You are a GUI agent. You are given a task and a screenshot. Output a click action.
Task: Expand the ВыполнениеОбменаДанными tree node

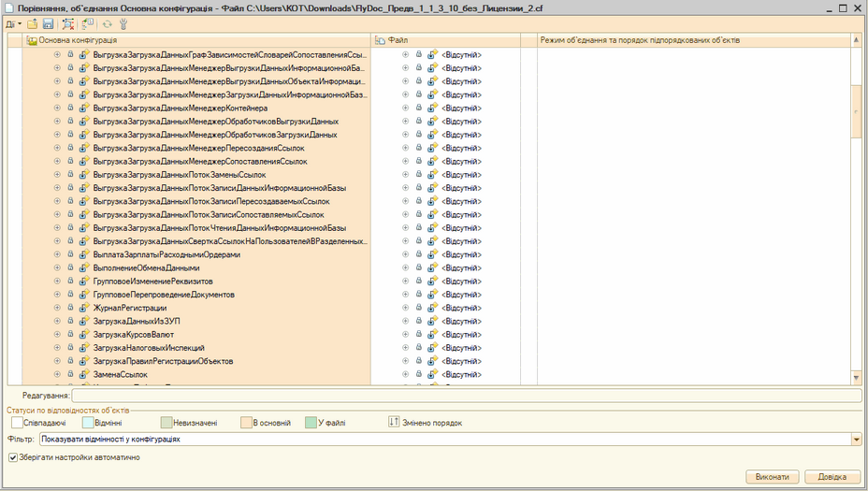click(x=57, y=267)
